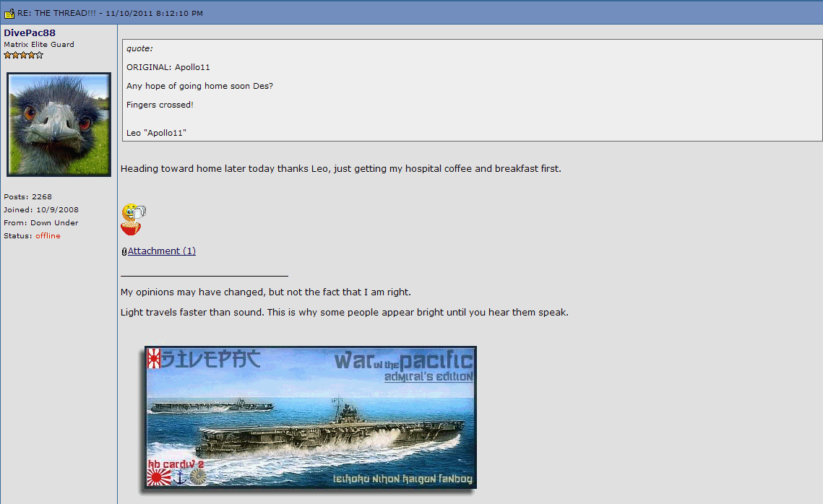Click "From: Down Under" text
Viewport: 823px width, 504px height.
pos(41,223)
